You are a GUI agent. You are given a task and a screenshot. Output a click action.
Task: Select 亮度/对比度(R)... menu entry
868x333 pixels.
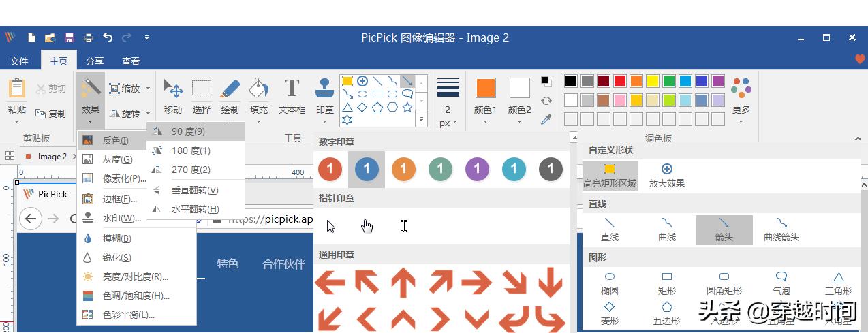pos(137,276)
